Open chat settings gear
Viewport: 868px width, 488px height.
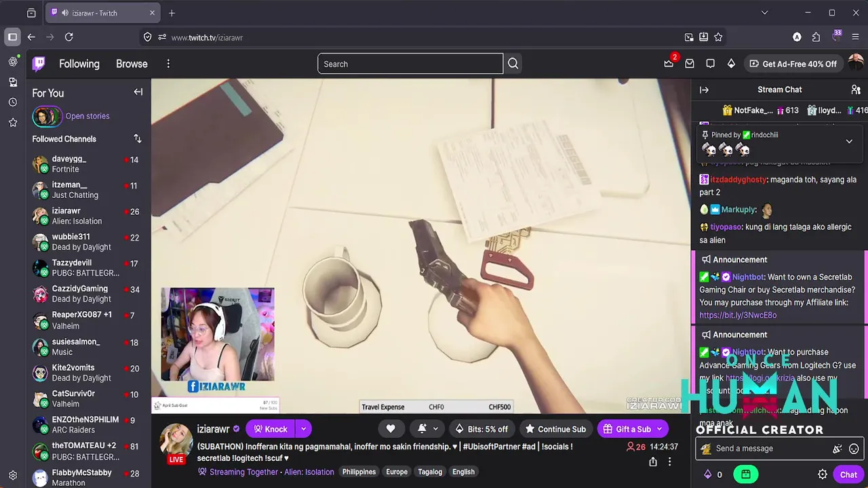tap(823, 474)
